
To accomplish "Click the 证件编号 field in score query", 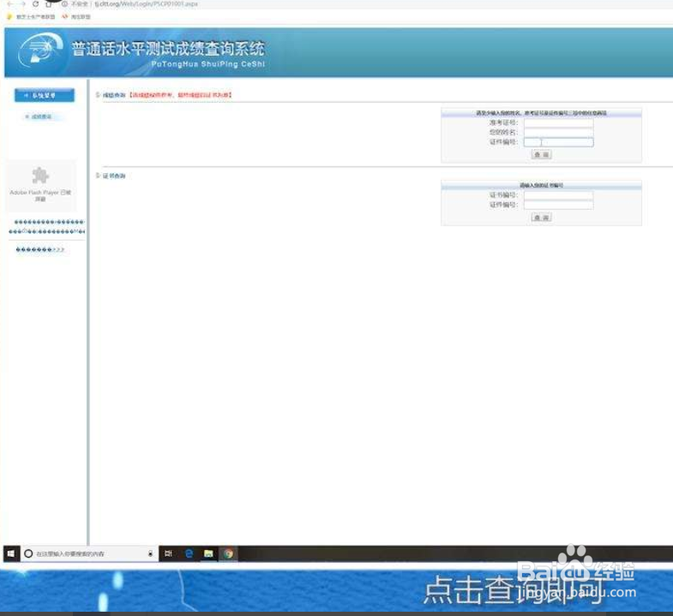I will [558, 142].
